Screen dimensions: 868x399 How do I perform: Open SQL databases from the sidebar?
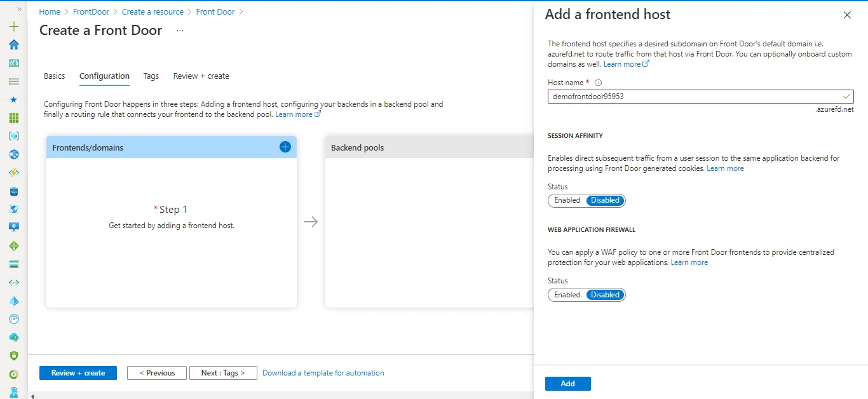coord(14,191)
